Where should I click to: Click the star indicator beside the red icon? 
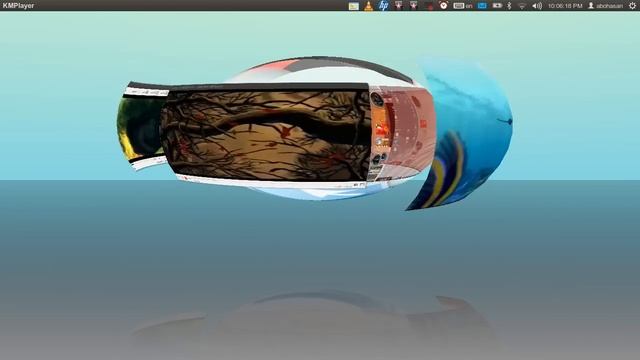point(413,5)
